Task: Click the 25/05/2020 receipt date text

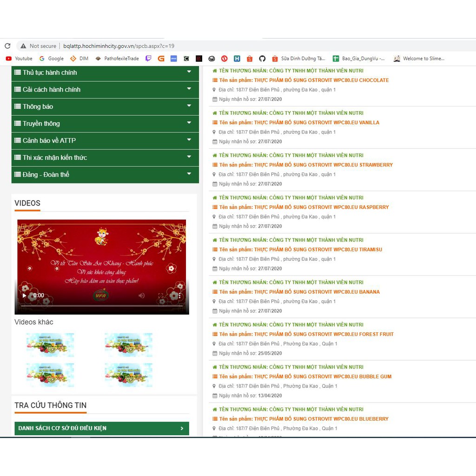Action: (270, 353)
